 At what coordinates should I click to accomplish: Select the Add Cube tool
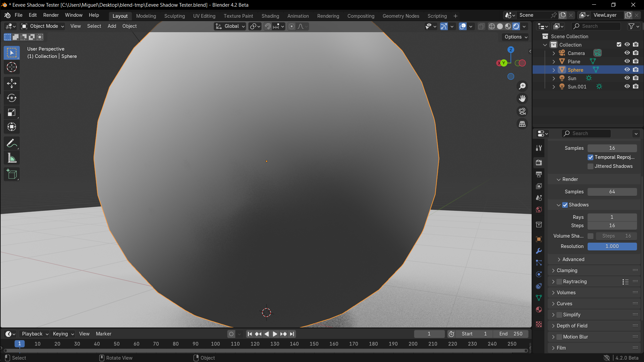(x=12, y=174)
